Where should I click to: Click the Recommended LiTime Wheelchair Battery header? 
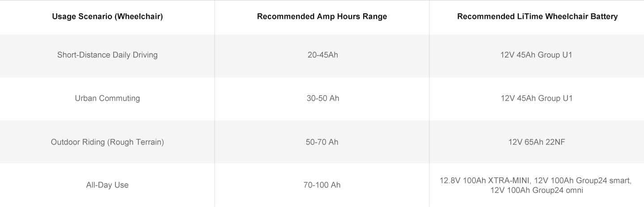click(537, 17)
